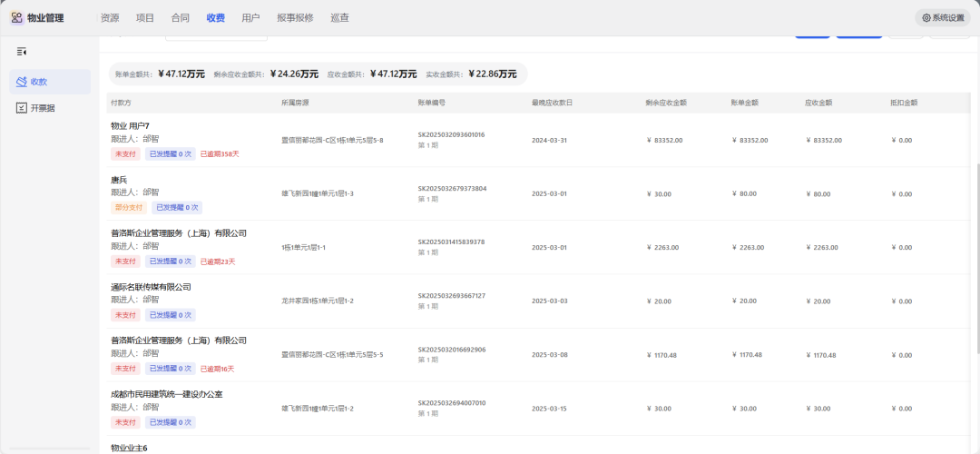Click 未支付 tag in 成都市民用建筑 row
This screenshot has width=980, height=454.
point(125,423)
